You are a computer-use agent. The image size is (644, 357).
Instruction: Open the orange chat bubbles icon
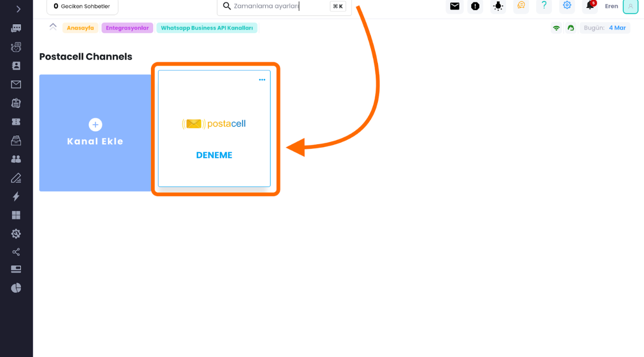point(521,5)
